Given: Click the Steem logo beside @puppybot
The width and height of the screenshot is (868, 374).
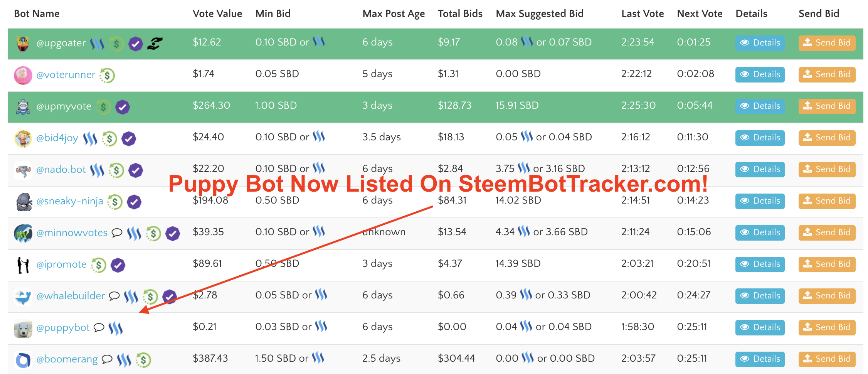Looking at the screenshot, I should pos(116,328).
